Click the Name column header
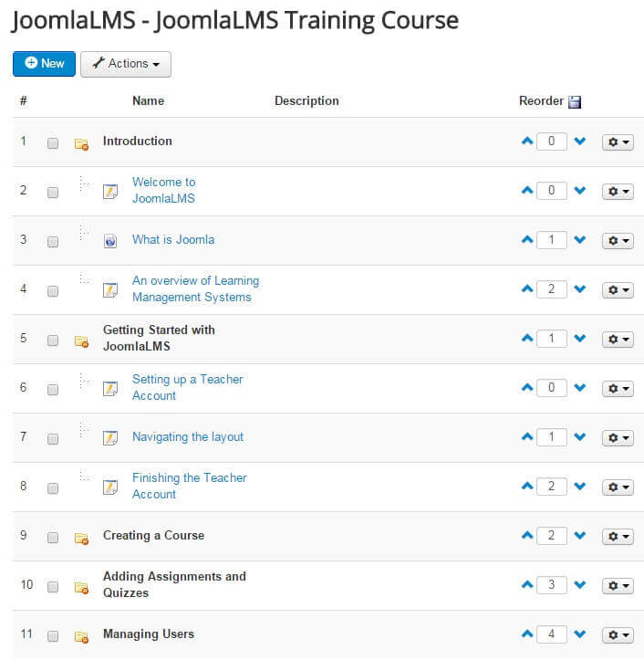 click(x=148, y=101)
